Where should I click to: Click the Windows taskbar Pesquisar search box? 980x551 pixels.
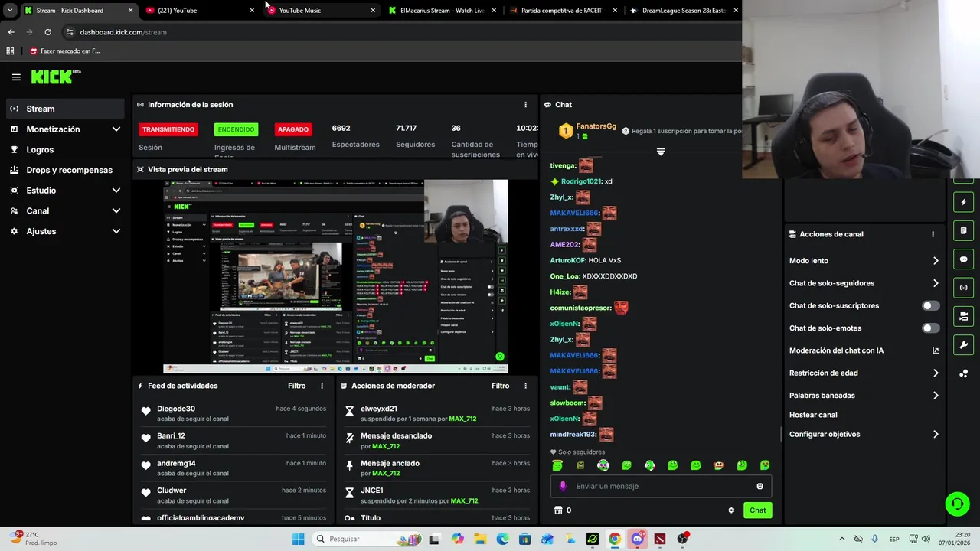(x=367, y=539)
